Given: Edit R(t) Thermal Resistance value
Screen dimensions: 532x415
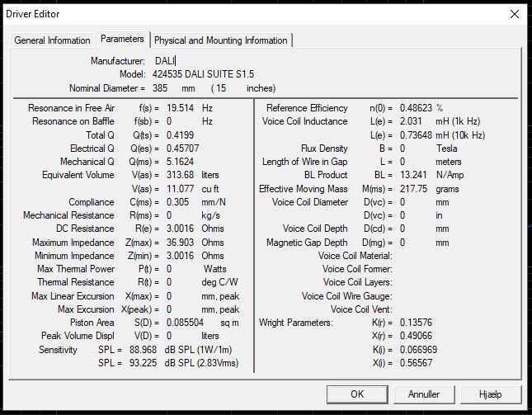Looking at the screenshot, I should click(x=169, y=282).
